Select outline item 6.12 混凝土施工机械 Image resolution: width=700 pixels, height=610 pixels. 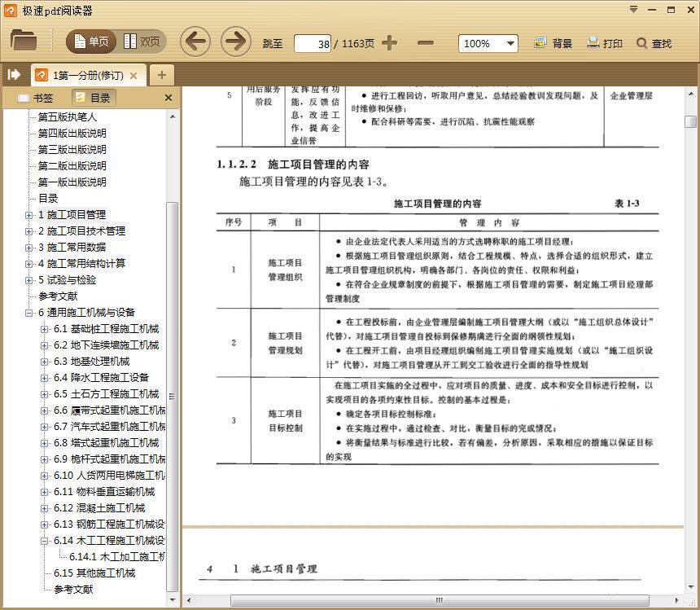[x=99, y=508]
